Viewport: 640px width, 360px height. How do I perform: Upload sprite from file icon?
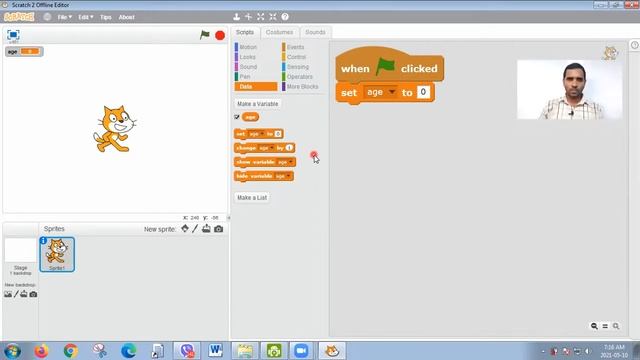(206, 229)
